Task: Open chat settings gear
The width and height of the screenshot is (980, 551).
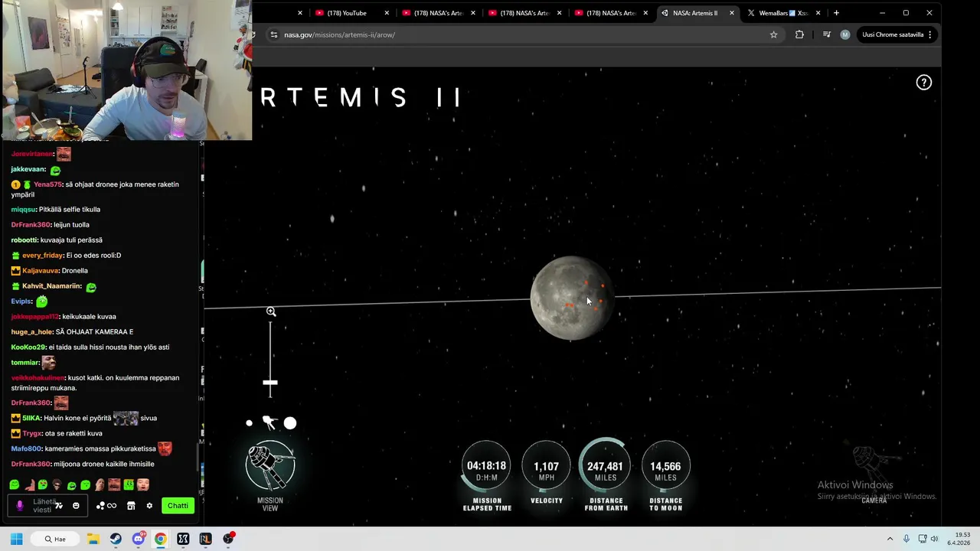Action: coord(149,506)
